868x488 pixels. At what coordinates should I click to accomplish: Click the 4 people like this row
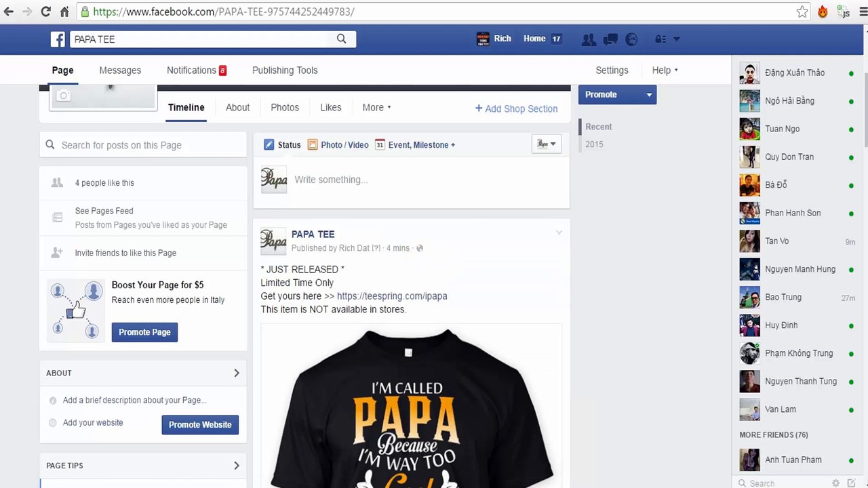[143, 183]
